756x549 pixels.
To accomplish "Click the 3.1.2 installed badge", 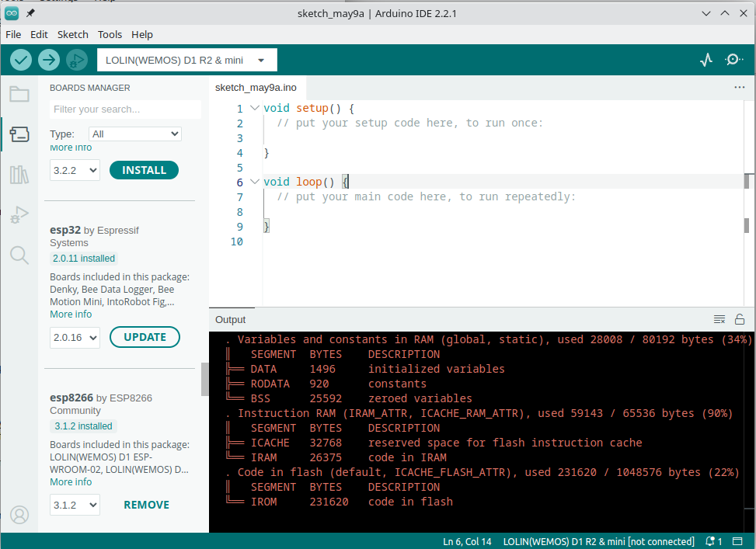I will point(83,426).
